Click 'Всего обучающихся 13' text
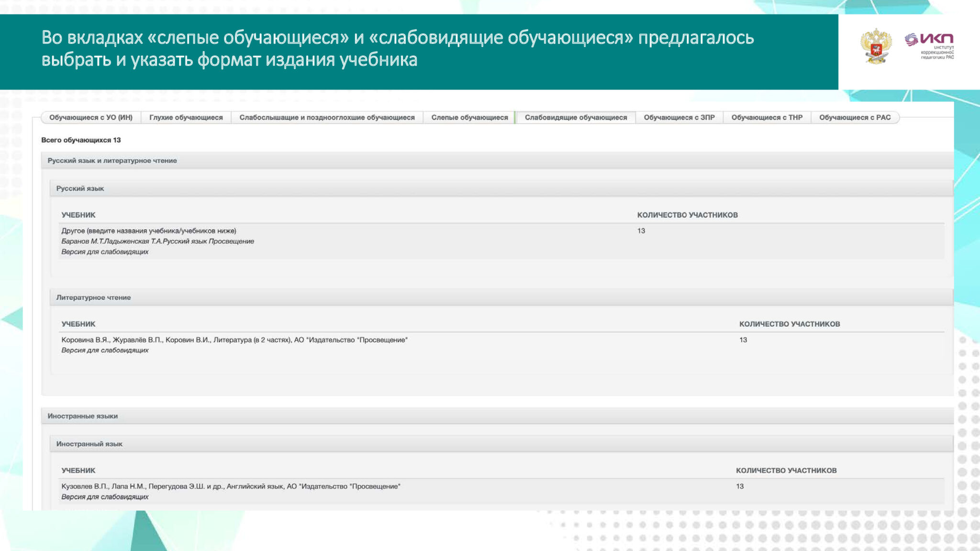Screen dimensions: 980x551 pyautogui.click(x=81, y=140)
